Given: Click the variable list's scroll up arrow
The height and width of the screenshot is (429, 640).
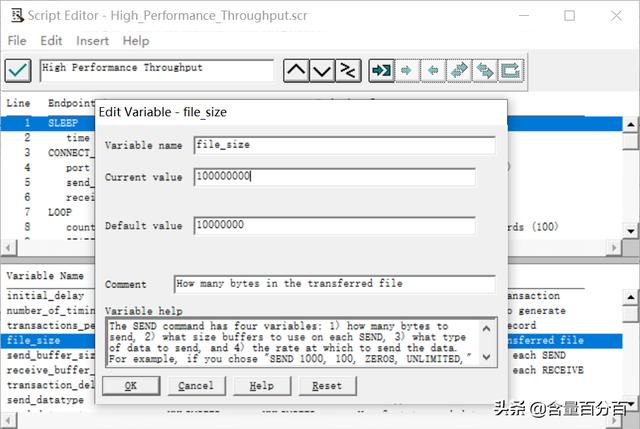Looking at the screenshot, I should 631,297.
